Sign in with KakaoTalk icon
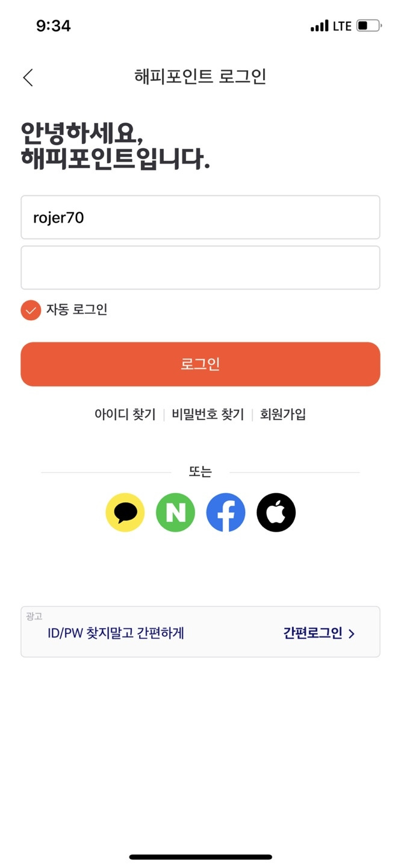 (125, 512)
